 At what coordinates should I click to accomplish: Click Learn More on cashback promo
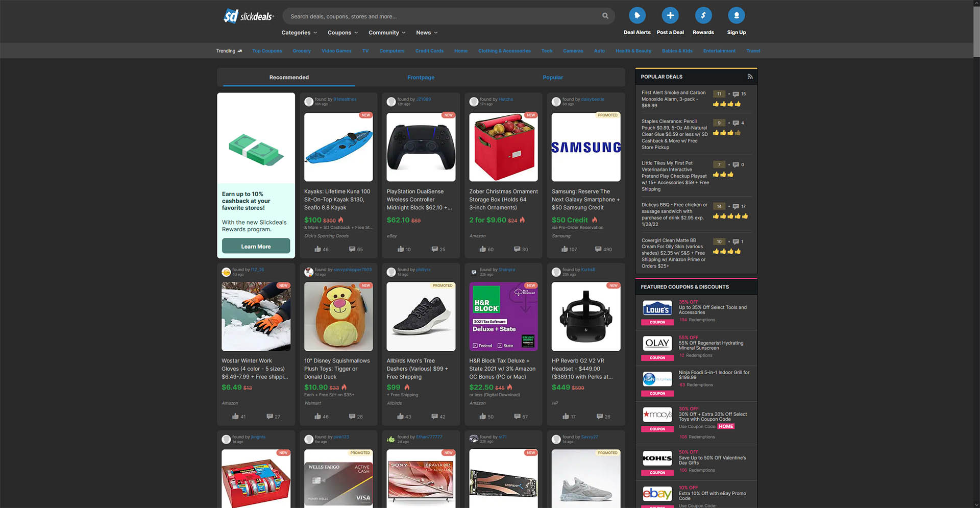coord(256,247)
